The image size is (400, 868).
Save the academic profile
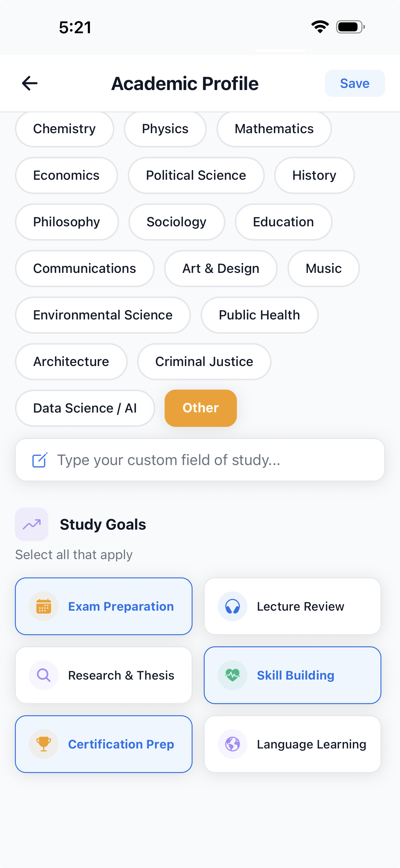pyautogui.click(x=354, y=83)
